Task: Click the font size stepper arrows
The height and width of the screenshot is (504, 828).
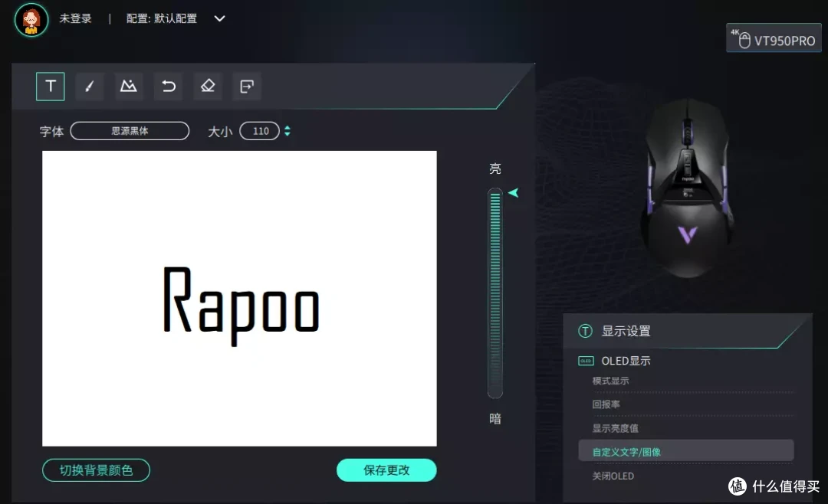Action: click(287, 131)
